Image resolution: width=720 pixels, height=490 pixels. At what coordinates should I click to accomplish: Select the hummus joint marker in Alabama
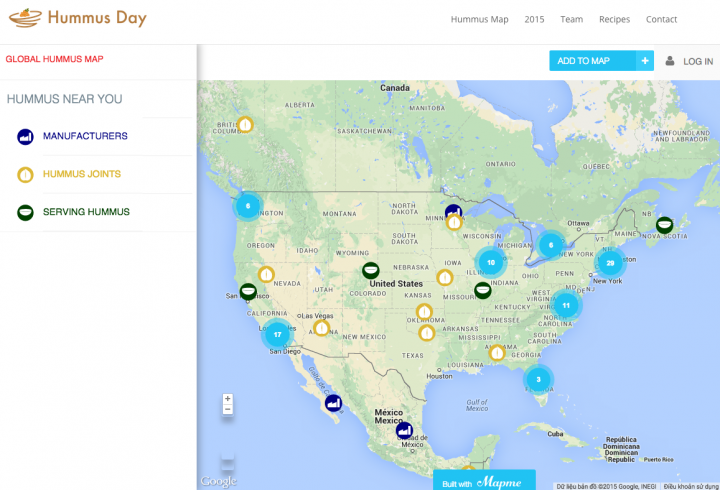[497, 353]
